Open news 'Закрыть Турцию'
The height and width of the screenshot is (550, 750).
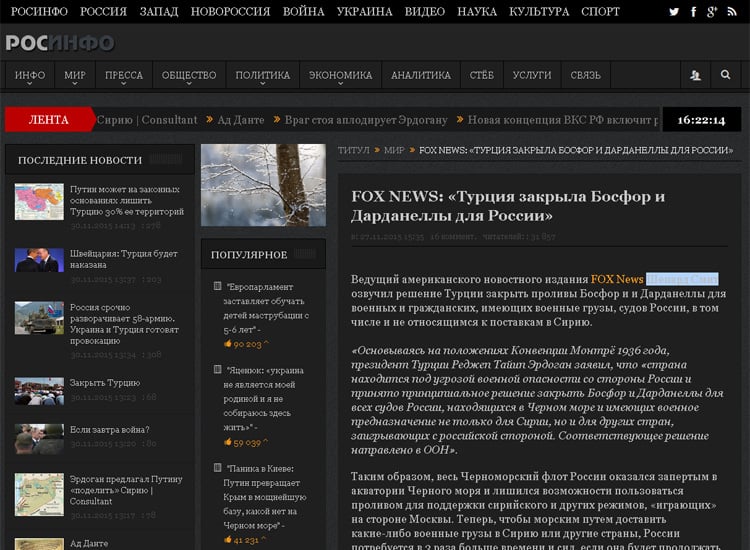105,383
